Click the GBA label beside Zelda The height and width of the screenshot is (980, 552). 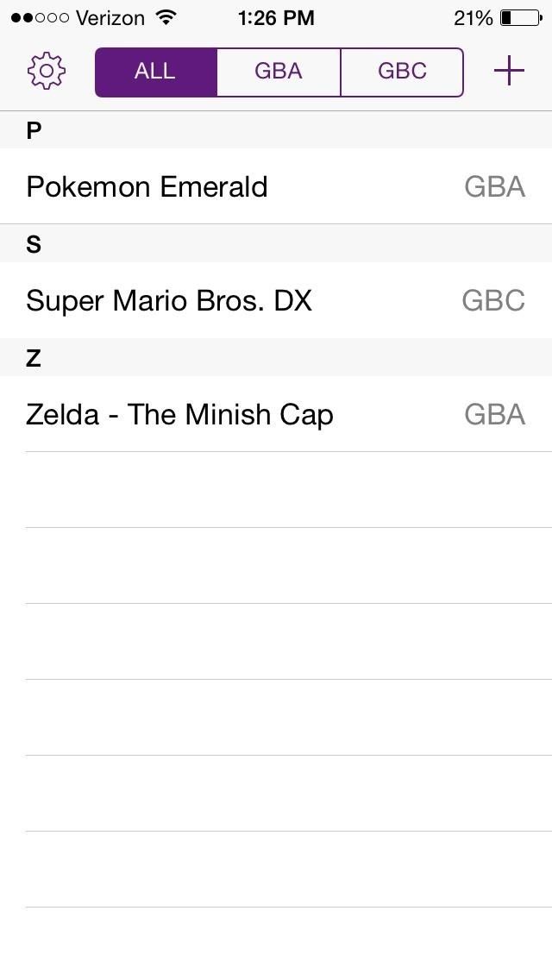[494, 414]
